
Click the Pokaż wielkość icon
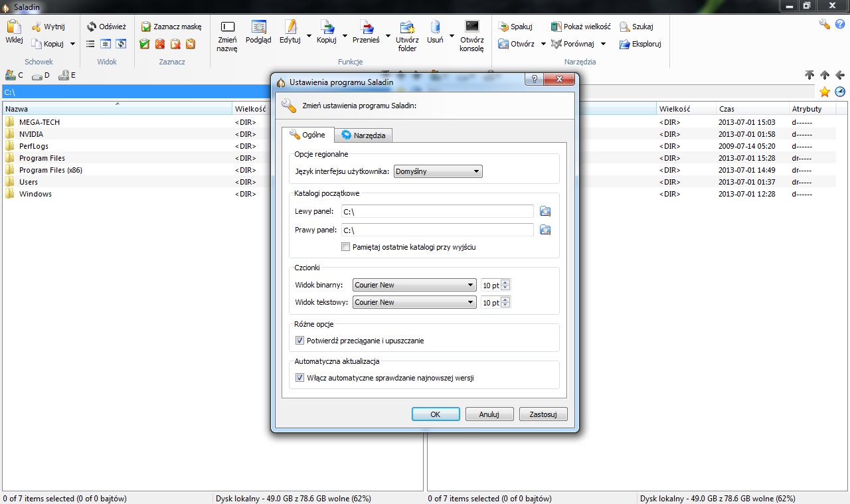tap(556, 27)
